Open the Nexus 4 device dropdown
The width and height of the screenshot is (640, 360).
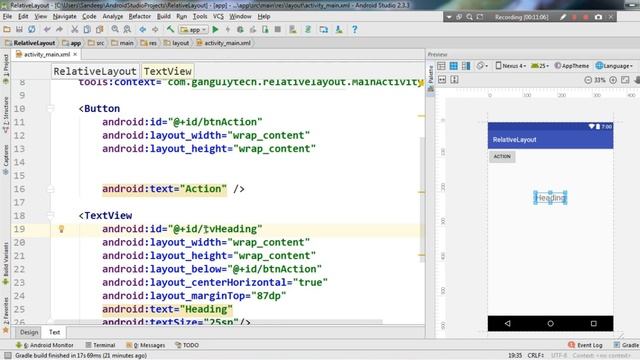point(511,66)
